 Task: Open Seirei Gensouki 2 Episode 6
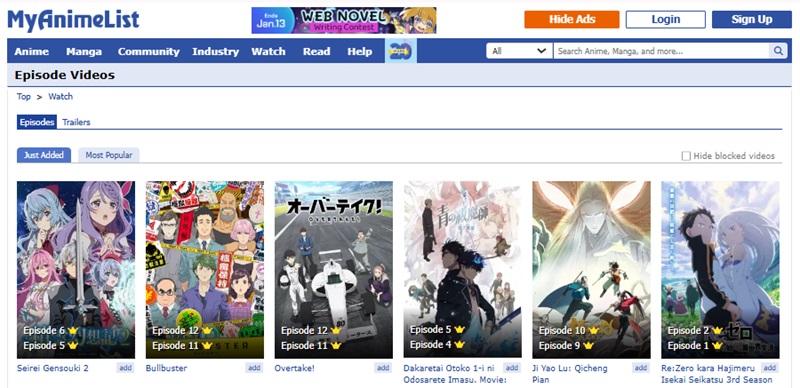pyautogui.click(x=44, y=331)
